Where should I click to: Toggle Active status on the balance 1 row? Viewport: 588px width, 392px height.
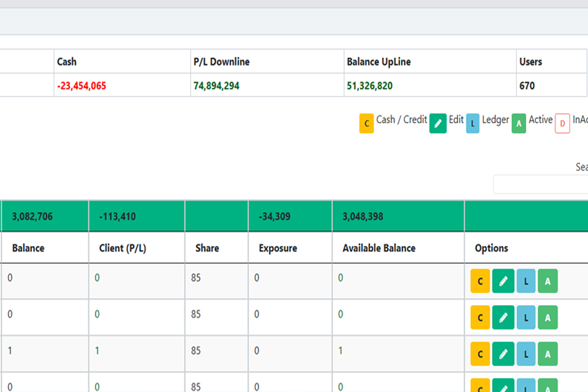point(548,353)
